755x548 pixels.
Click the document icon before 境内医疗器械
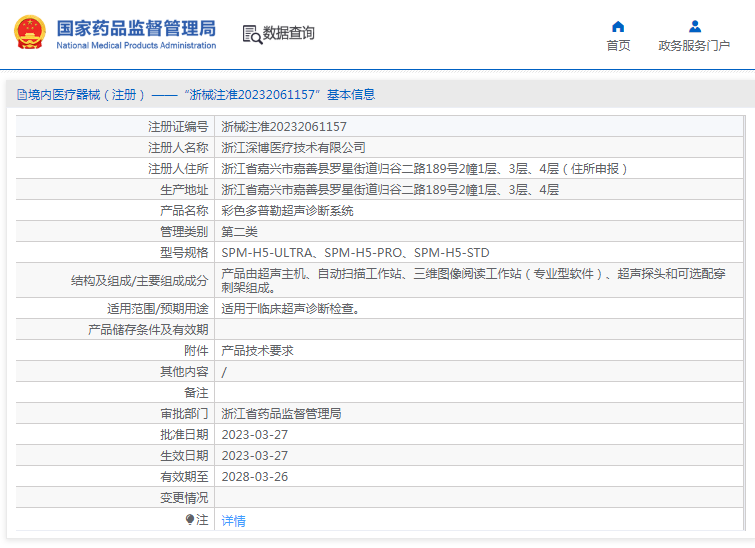pos(21,95)
